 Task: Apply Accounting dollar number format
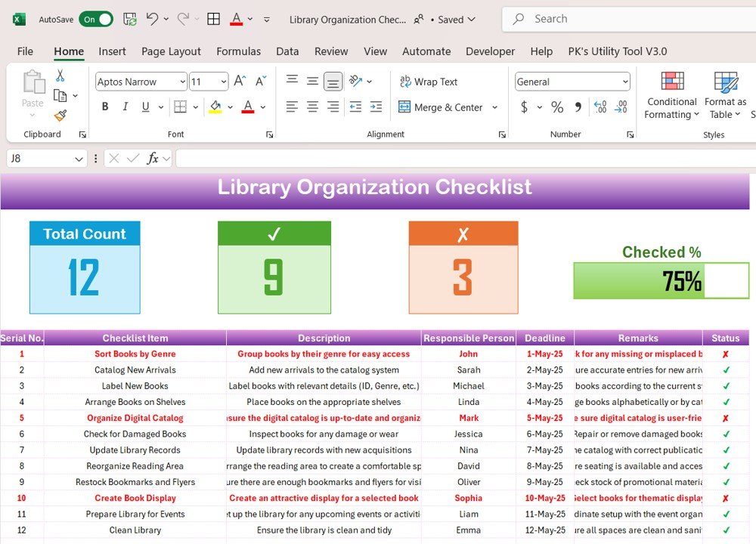(x=524, y=107)
